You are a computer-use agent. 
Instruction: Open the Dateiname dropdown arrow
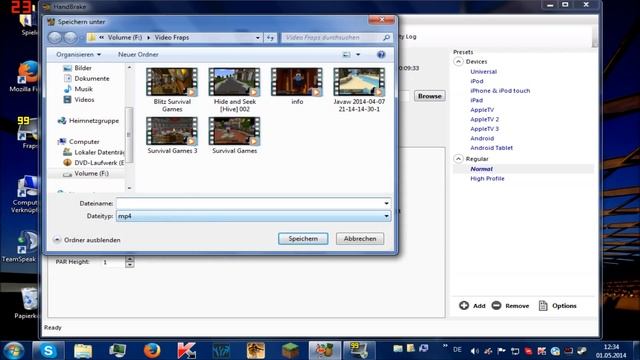tap(386, 203)
